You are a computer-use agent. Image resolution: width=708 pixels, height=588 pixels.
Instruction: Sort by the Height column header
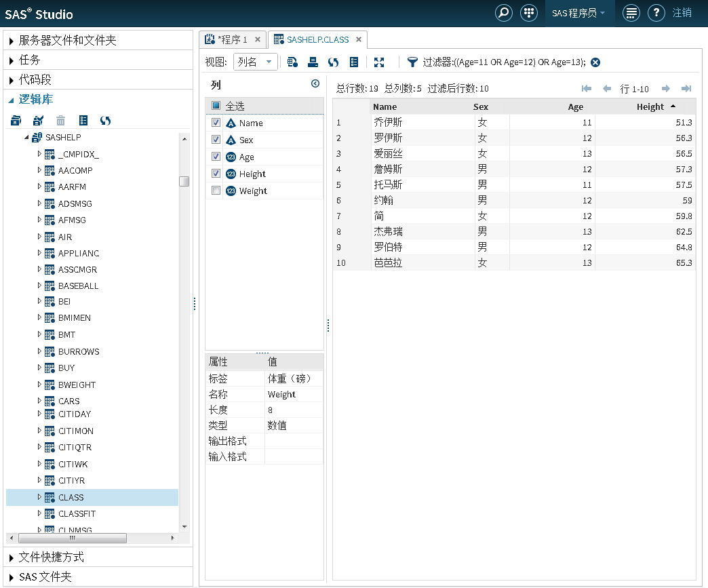click(x=650, y=106)
